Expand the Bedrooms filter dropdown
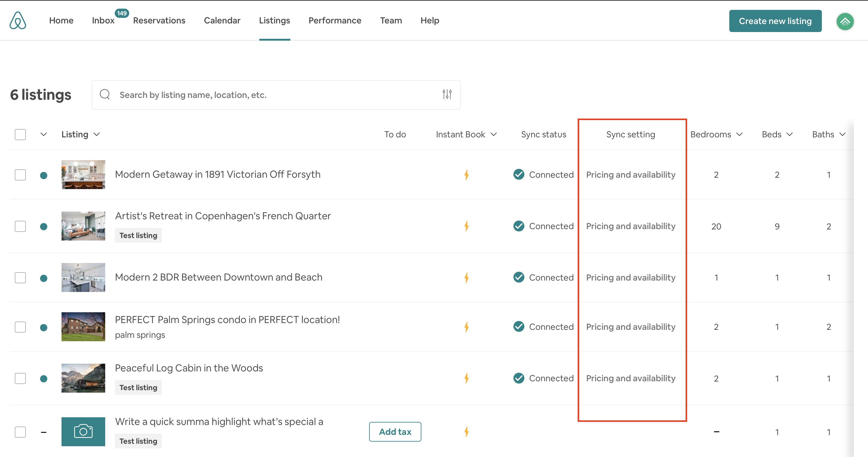Viewport: 868px width, 457px height. [x=716, y=135]
